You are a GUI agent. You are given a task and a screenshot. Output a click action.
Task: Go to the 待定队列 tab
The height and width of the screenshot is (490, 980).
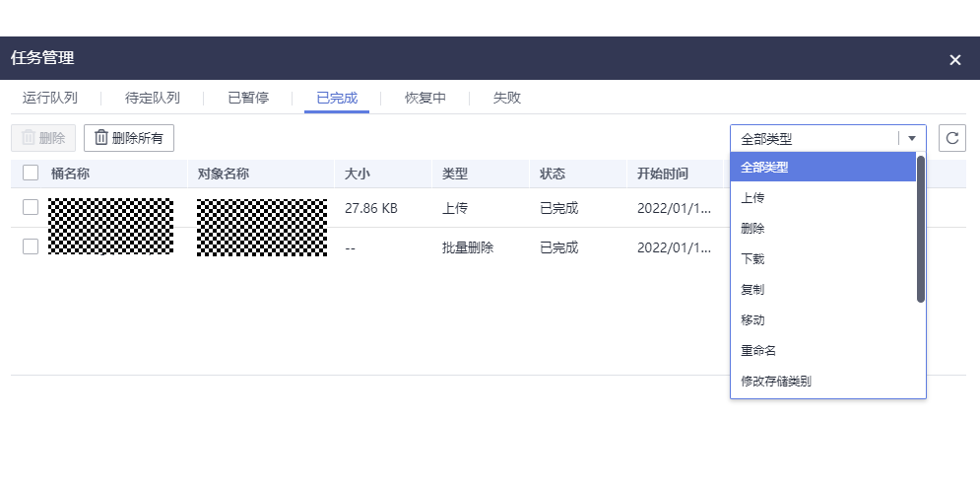[x=153, y=98]
